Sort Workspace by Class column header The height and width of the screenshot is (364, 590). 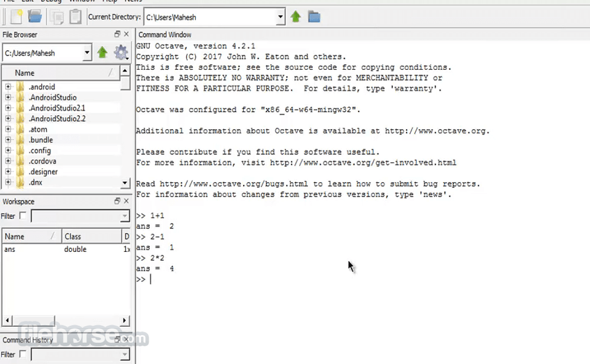point(91,237)
